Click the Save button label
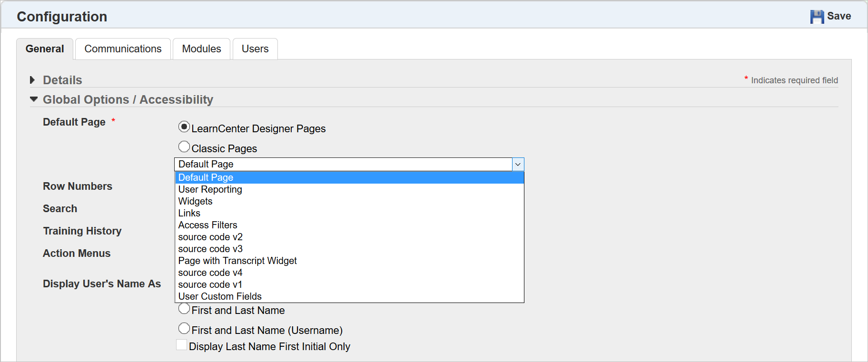Viewport: 868px width, 362px height. point(838,16)
